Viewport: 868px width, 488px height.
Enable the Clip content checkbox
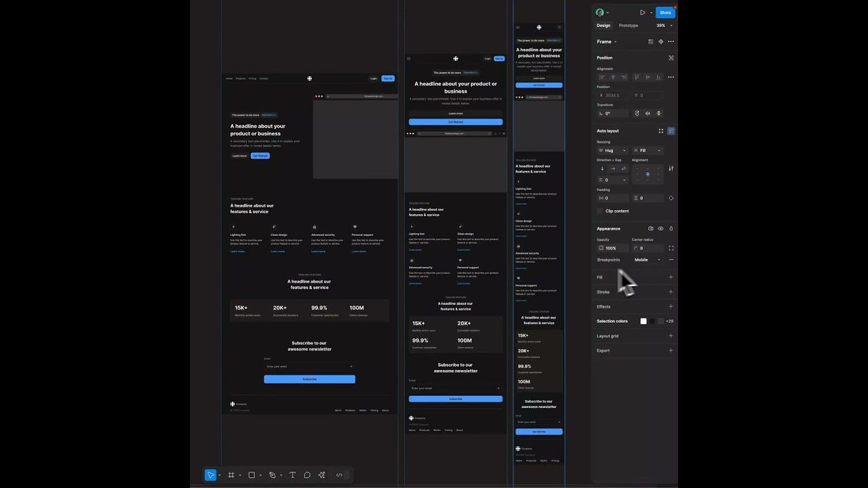[x=600, y=211]
